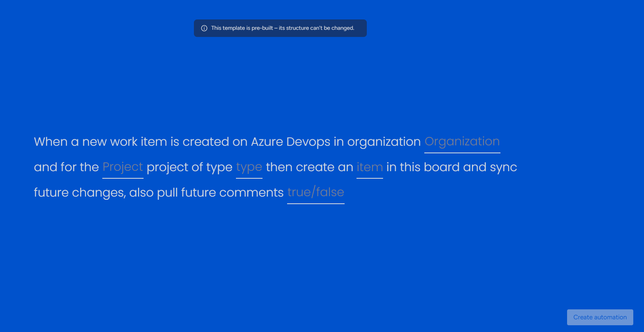Click the words 'and for the'
Viewport: 644px width, 332px height.
66,167
